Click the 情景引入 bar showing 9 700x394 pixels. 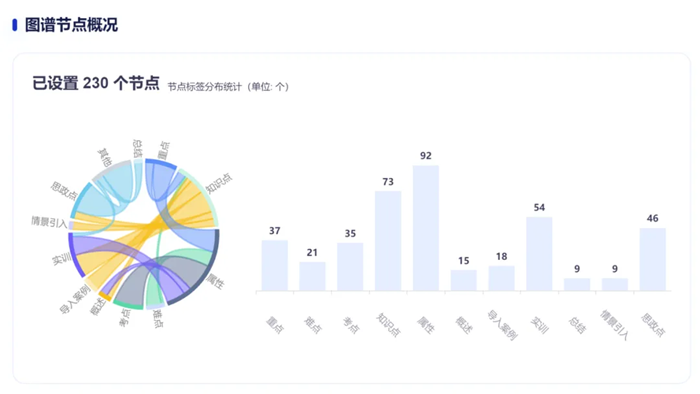tap(615, 285)
